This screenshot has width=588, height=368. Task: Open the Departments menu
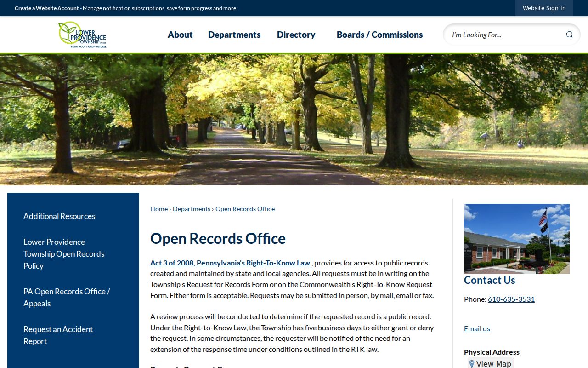tap(234, 34)
